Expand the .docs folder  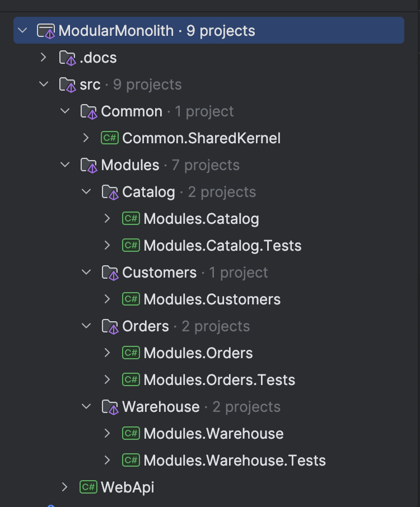pos(44,57)
